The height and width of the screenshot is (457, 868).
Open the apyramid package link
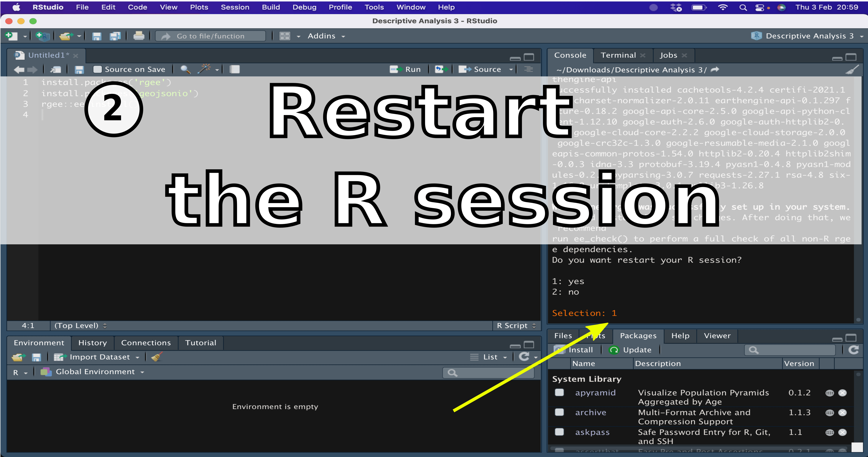tap(595, 393)
